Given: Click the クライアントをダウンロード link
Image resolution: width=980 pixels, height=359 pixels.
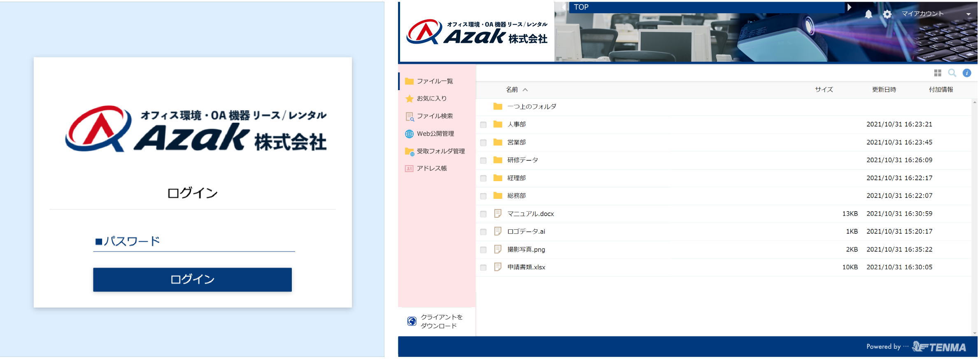Looking at the screenshot, I should click(441, 321).
